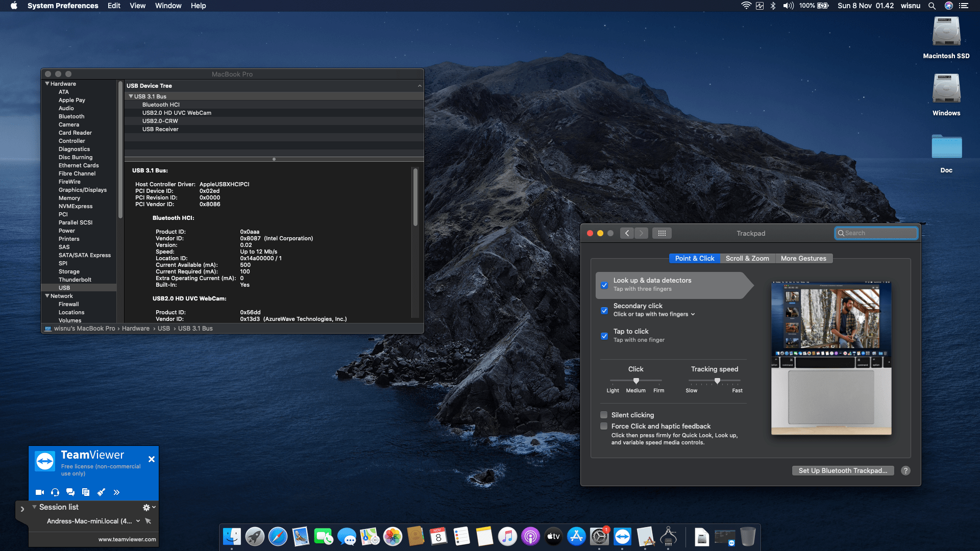Screen dimensions: 980x551
Task: Show all System Preferences via grid icon
Action: pos(662,233)
